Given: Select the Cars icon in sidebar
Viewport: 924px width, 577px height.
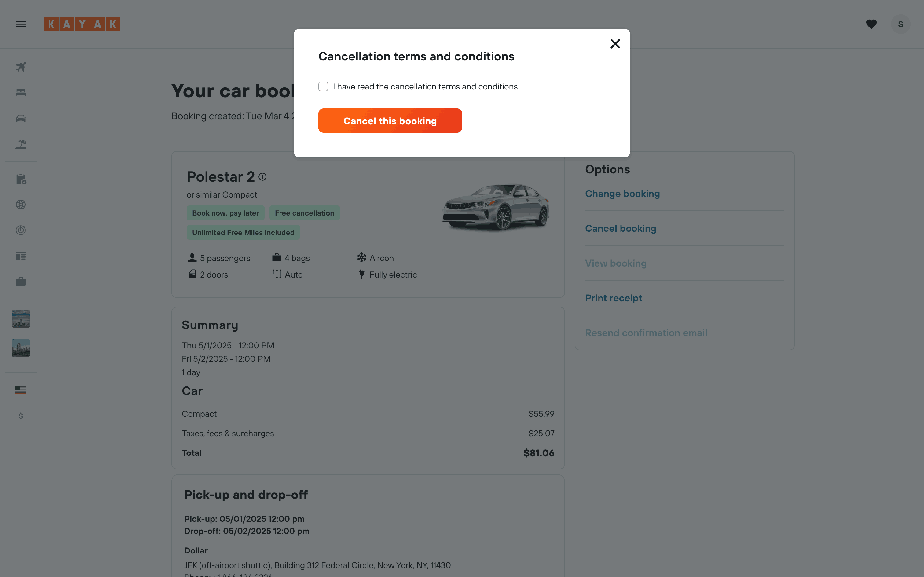Looking at the screenshot, I should 20,118.
